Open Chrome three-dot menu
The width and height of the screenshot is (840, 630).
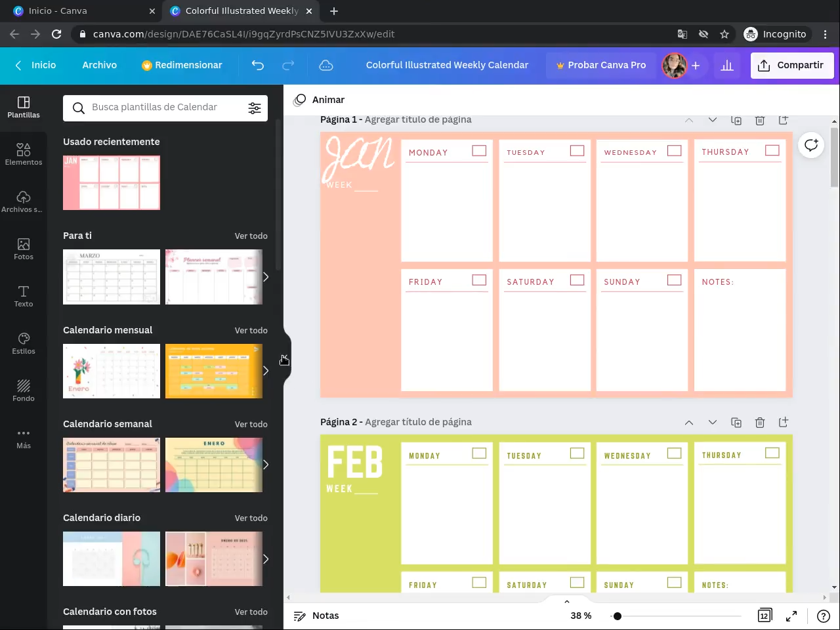pos(826,34)
